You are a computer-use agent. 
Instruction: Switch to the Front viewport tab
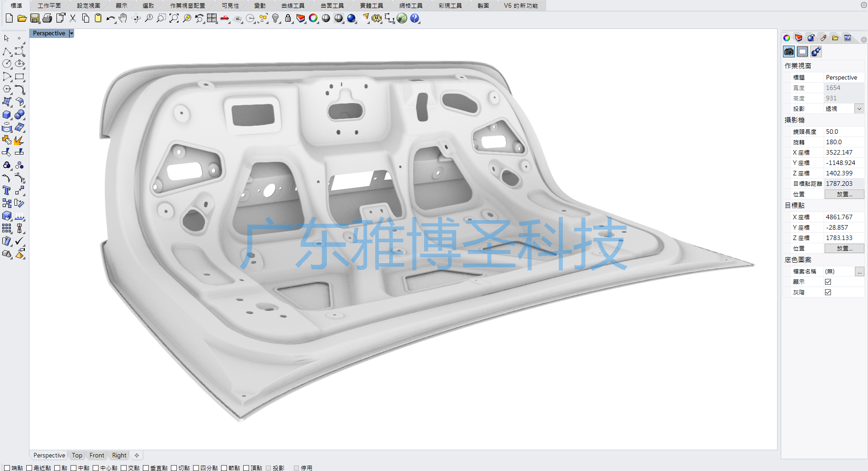coord(97,455)
